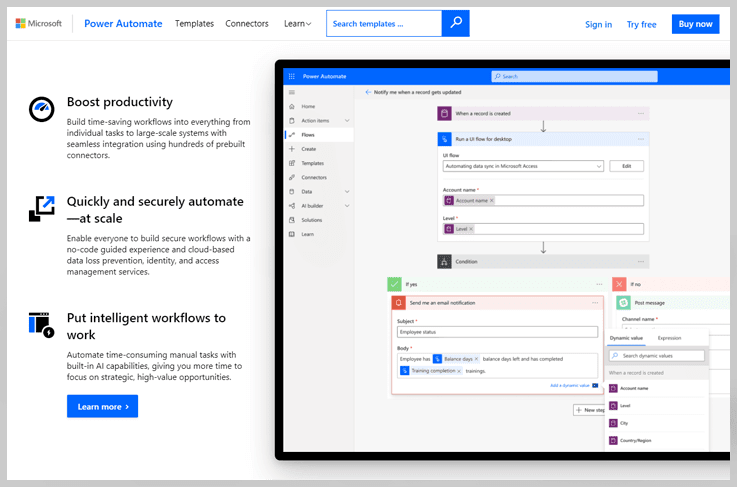
Task: Expand the AI builder chevron
Action: tap(347, 206)
